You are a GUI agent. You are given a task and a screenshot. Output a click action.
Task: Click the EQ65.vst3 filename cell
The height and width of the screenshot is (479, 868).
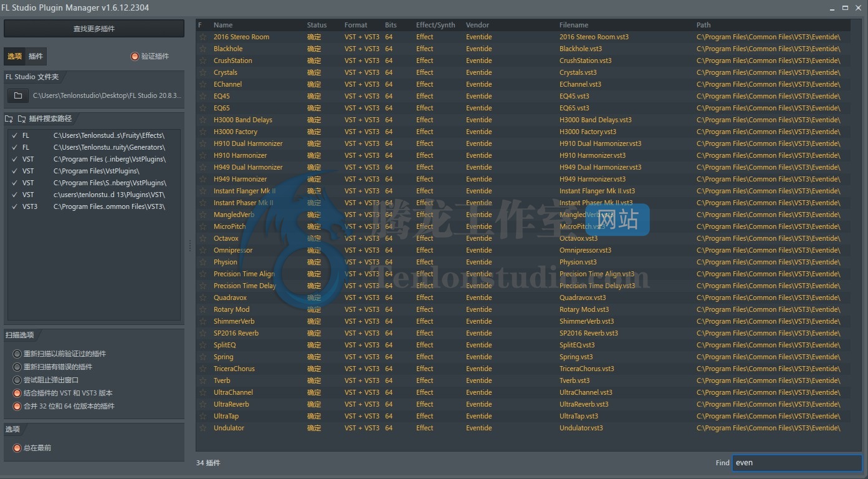tap(574, 108)
